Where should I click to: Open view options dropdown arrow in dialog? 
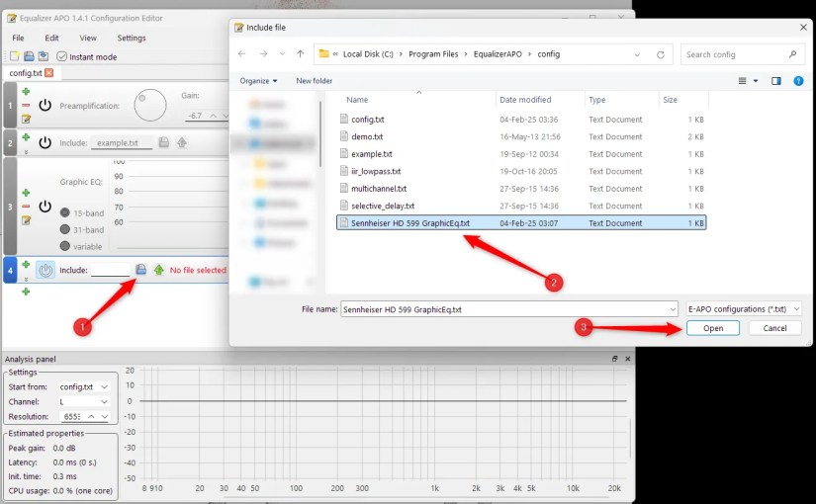coord(756,81)
